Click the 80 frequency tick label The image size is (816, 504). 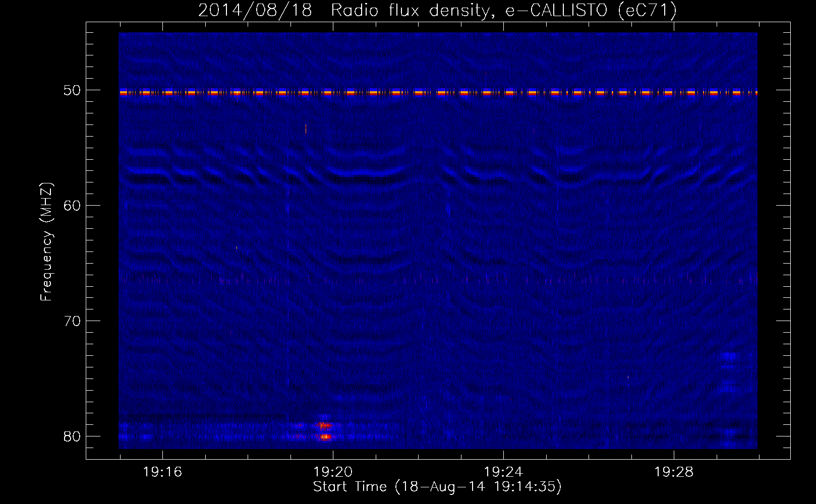coord(72,436)
